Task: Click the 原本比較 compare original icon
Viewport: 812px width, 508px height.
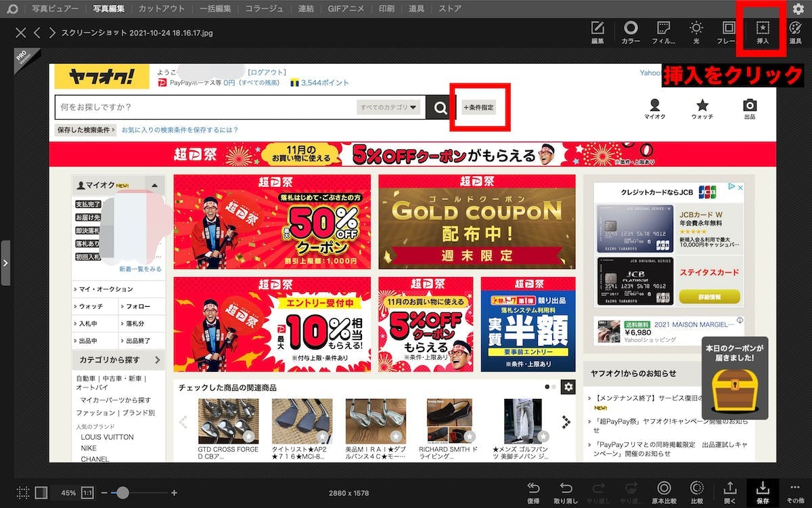Action: [x=664, y=488]
